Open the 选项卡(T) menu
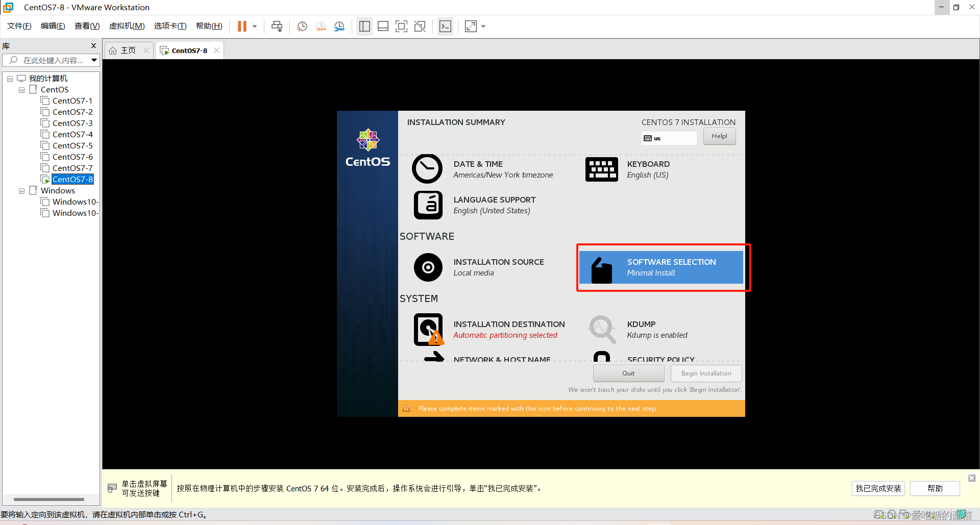Screen dimensions: 980x525 (170, 26)
